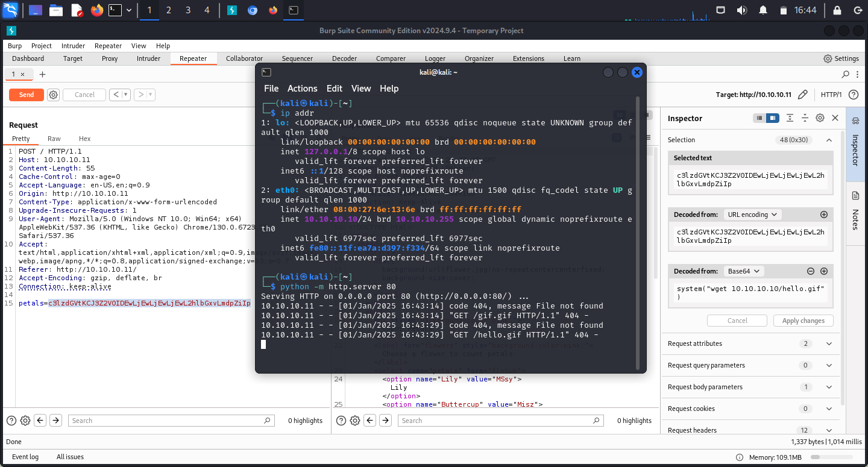Viewport: 868px width, 467px height.
Task: Switch the request view to Raw
Action: click(x=54, y=139)
